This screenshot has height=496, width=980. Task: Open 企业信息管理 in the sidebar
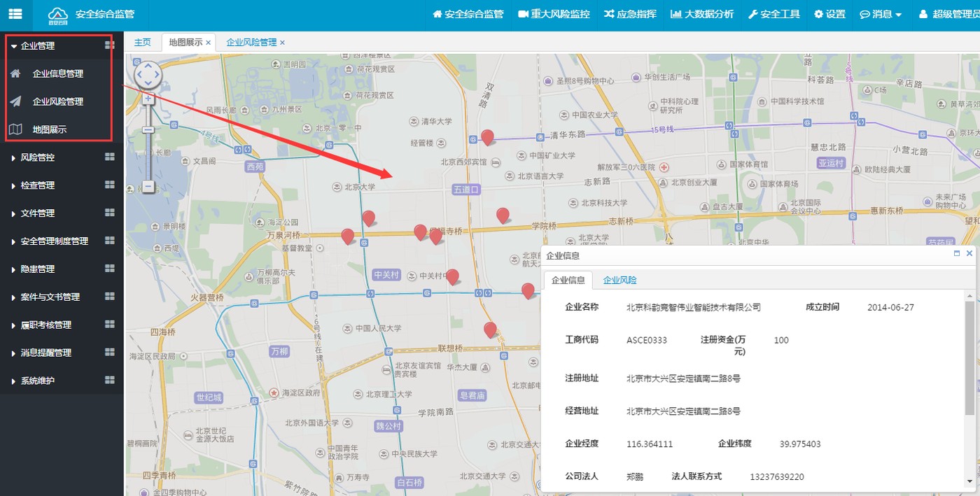58,73
